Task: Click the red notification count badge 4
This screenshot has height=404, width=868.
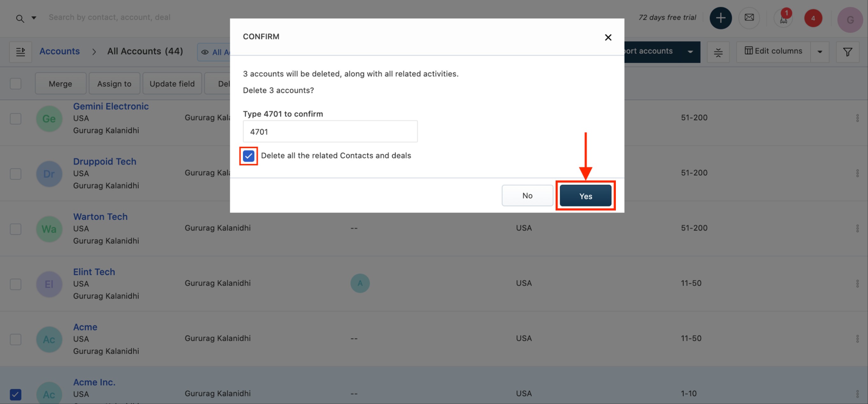Action: click(813, 18)
